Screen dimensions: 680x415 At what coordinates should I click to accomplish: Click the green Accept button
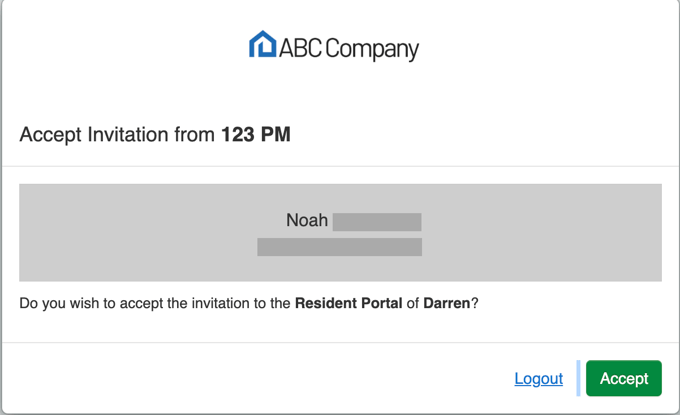pos(624,378)
